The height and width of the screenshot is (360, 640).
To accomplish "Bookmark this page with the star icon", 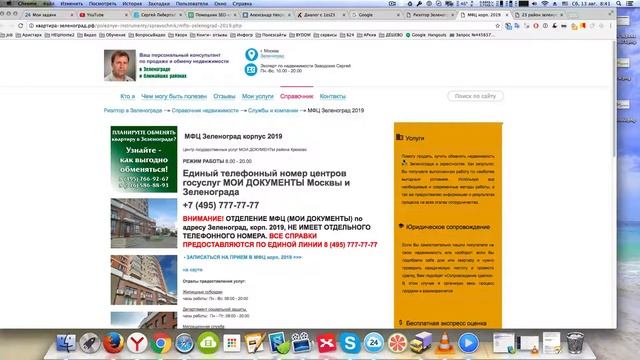I will click(x=498, y=26).
